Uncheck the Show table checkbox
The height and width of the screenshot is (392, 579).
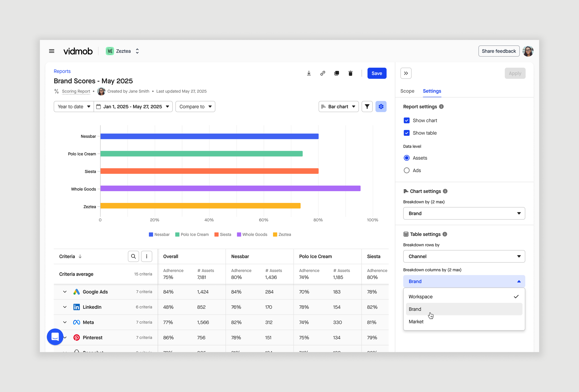click(406, 133)
